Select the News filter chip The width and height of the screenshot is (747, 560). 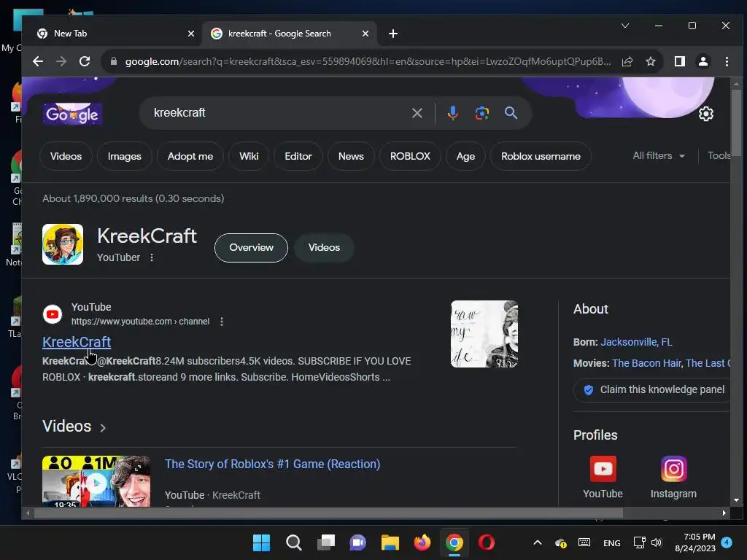tap(351, 156)
